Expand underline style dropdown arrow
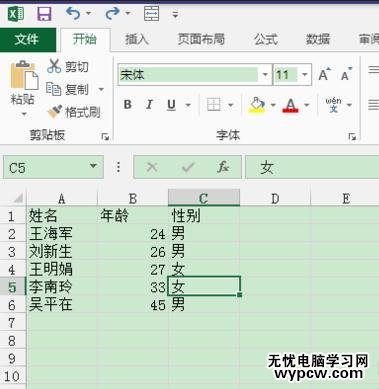Screen dimensions: 379x389 coord(188,105)
